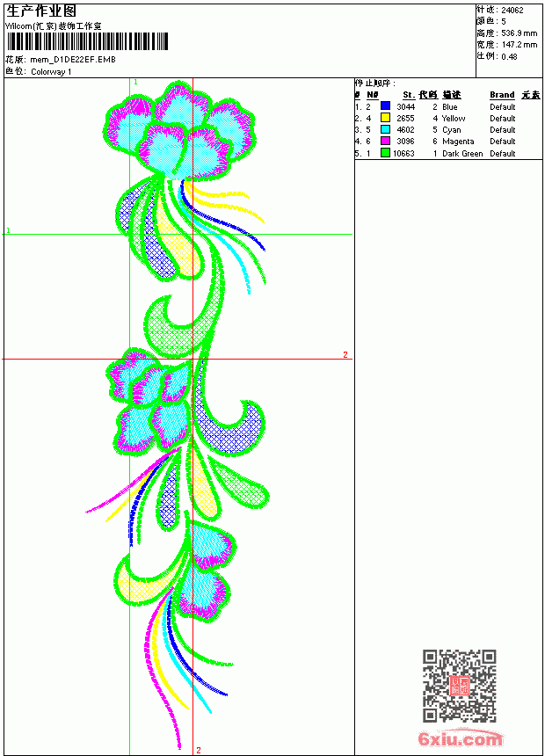
Task: Click the Blue description text
Action: click(x=449, y=106)
